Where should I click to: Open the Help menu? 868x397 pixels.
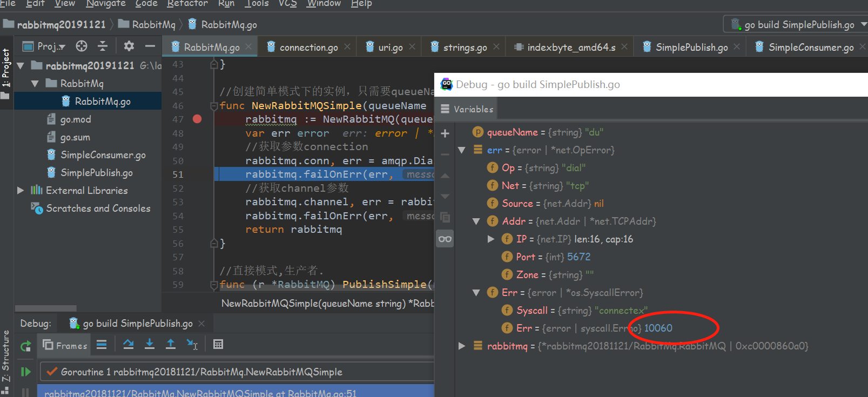361,3
